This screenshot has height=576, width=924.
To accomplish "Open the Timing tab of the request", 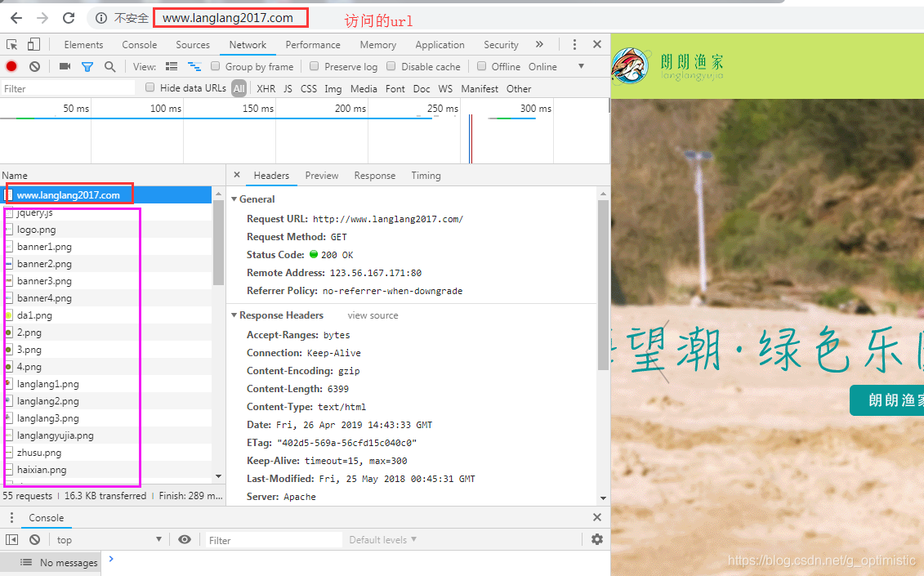I will click(426, 176).
